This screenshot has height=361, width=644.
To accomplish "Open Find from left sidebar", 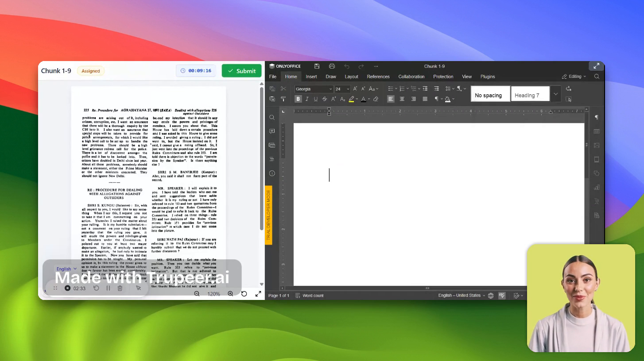I will point(272,117).
